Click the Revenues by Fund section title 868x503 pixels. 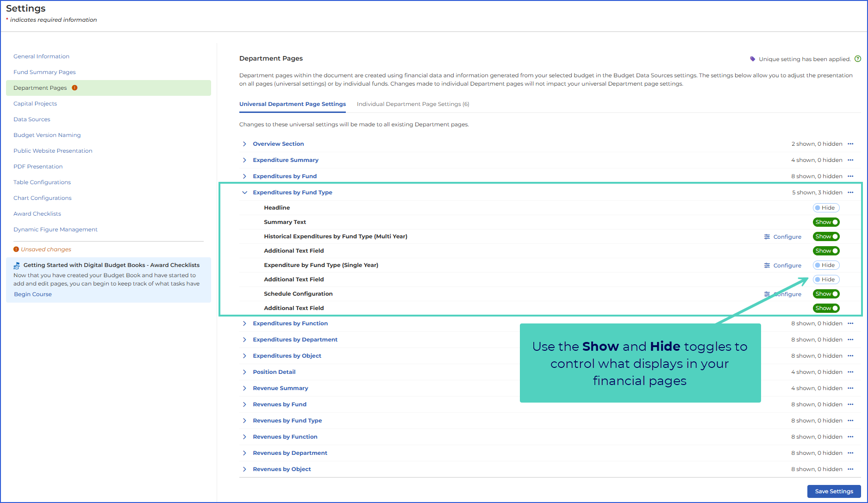click(x=280, y=404)
